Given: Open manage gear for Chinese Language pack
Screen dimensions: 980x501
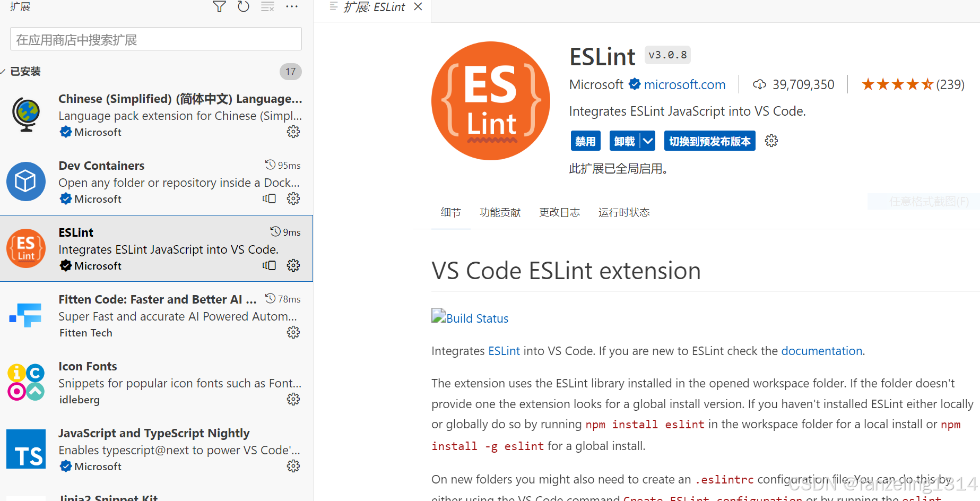Looking at the screenshot, I should coord(293,132).
